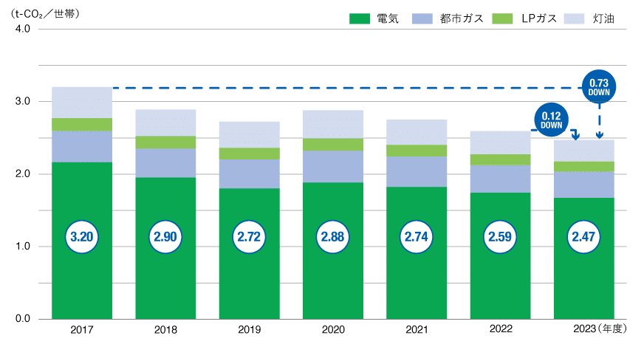This screenshot has width=644, height=344.
Task: Click the 4.0 y-axis tick label
Action: click(22, 30)
